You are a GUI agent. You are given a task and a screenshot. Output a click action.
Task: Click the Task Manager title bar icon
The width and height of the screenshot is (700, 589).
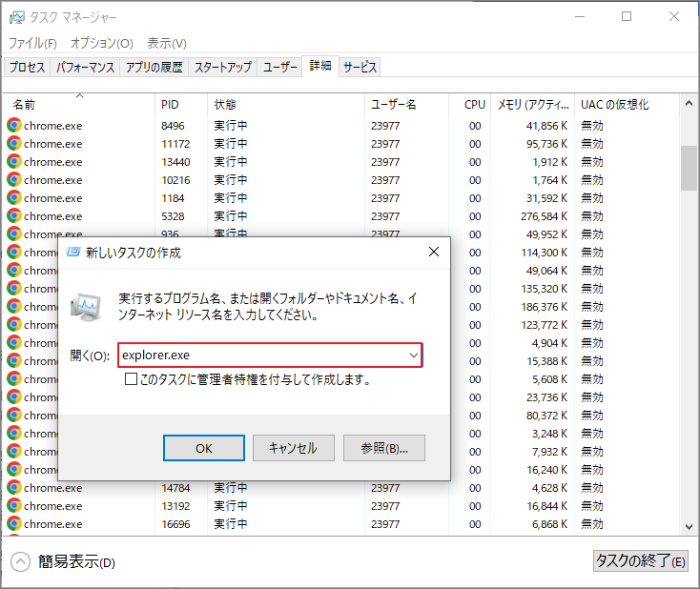(17, 17)
